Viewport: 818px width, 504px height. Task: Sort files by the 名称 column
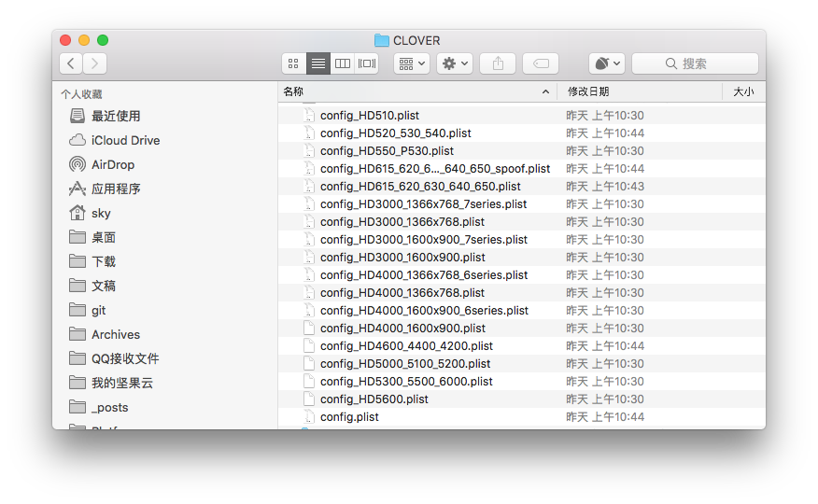(417, 91)
